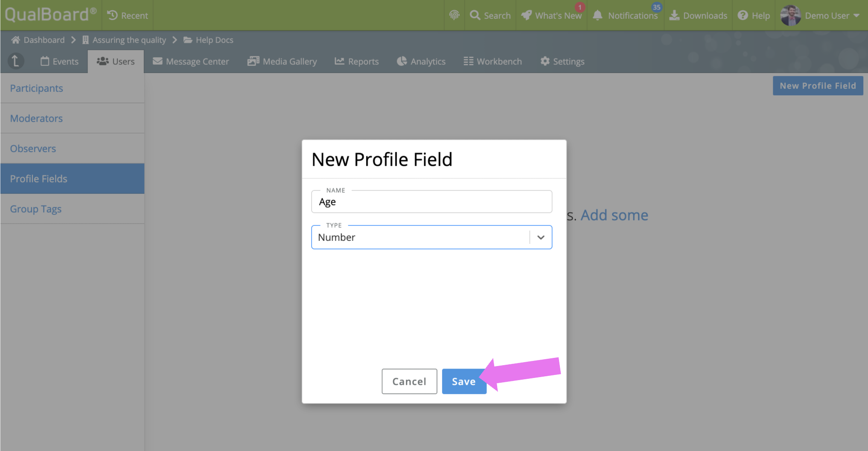Click the up-arrow back icon

tap(15, 61)
